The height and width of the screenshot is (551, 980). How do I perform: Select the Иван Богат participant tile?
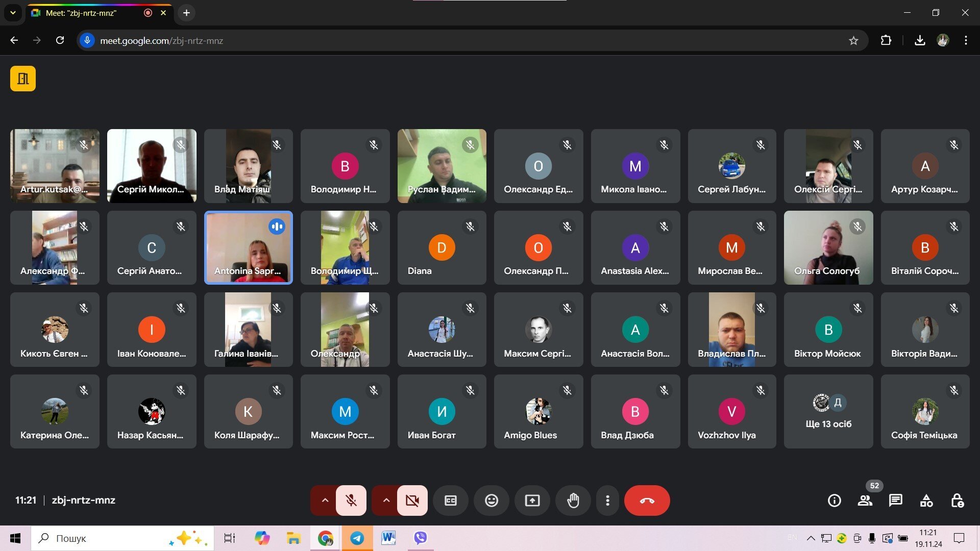[442, 412]
